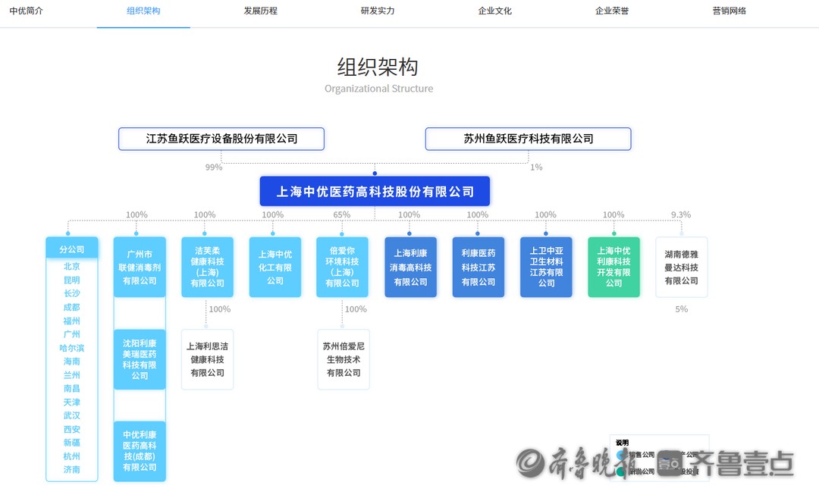The height and width of the screenshot is (504, 819).
Task: Select 海南 in the branch list
Action: 71,362
